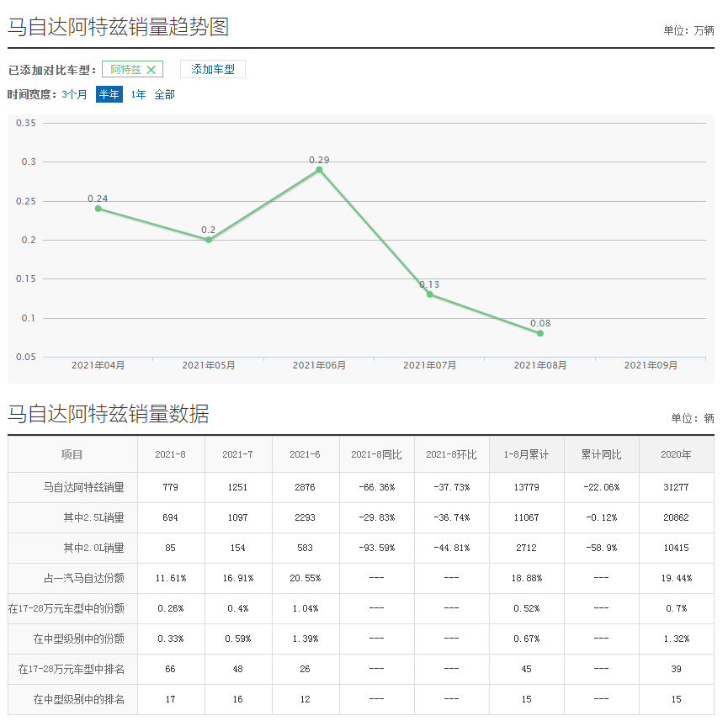Click the 2020年 column header
Image resolution: width=728 pixels, height=721 pixels.
(676, 455)
